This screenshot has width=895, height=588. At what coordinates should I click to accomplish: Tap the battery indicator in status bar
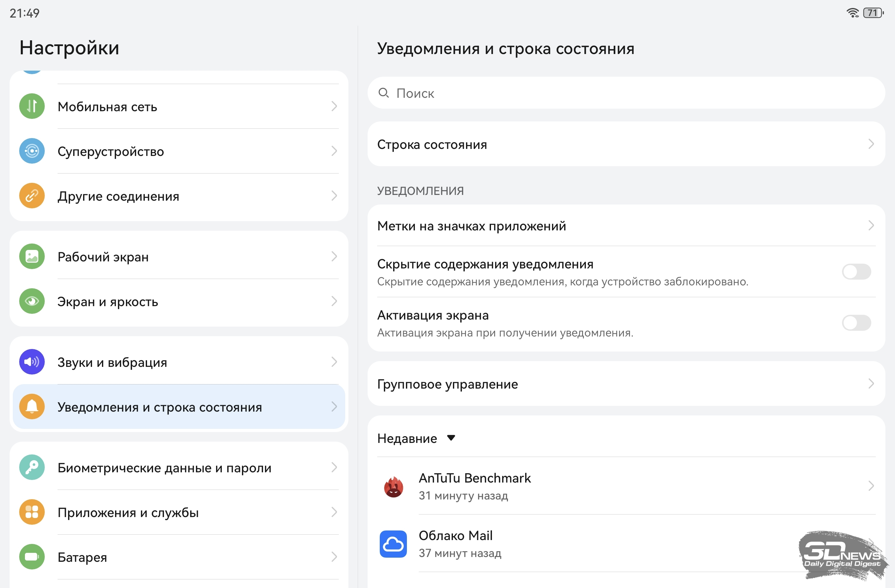(873, 13)
